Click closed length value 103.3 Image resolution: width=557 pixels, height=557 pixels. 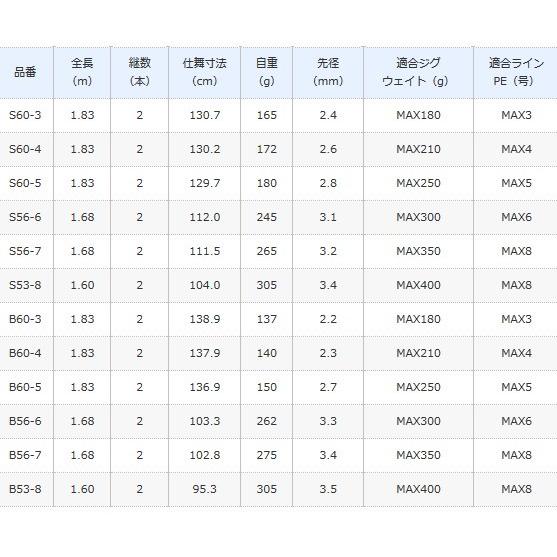[205, 421]
